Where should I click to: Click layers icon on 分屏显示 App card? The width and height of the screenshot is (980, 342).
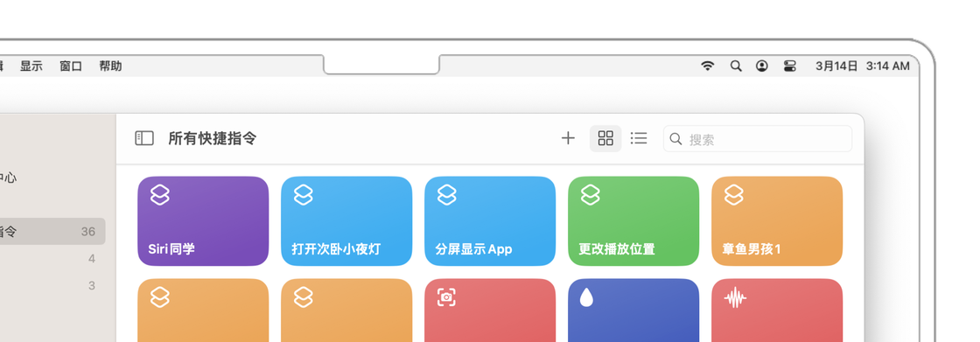(447, 195)
